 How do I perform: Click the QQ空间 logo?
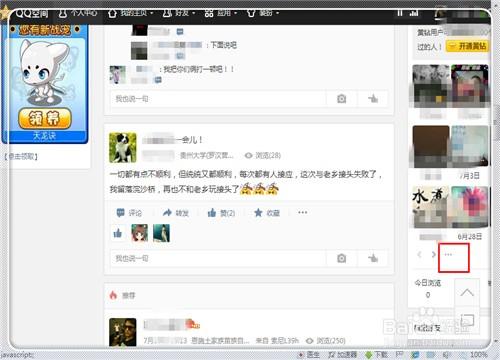coord(32,13)
